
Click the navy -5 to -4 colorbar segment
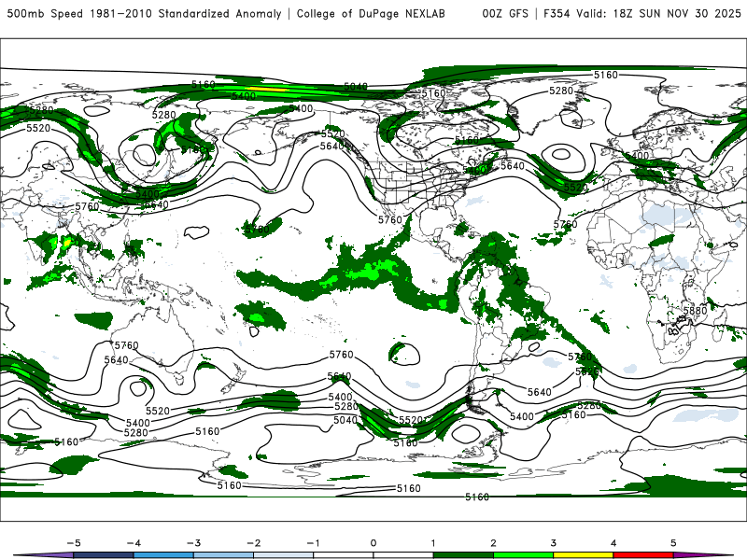[104, 555]
